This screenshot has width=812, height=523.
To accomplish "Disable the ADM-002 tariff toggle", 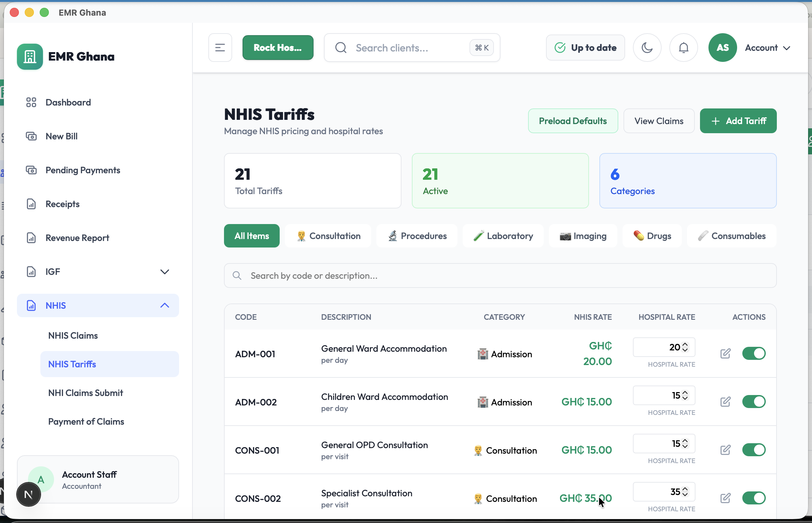I will click(754, 402).
